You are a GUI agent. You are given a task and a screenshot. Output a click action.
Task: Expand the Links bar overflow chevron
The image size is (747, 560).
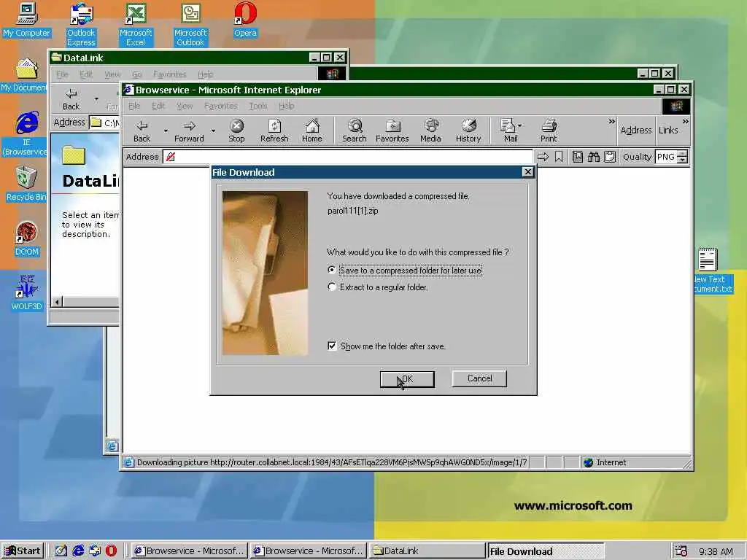(685, 122)
